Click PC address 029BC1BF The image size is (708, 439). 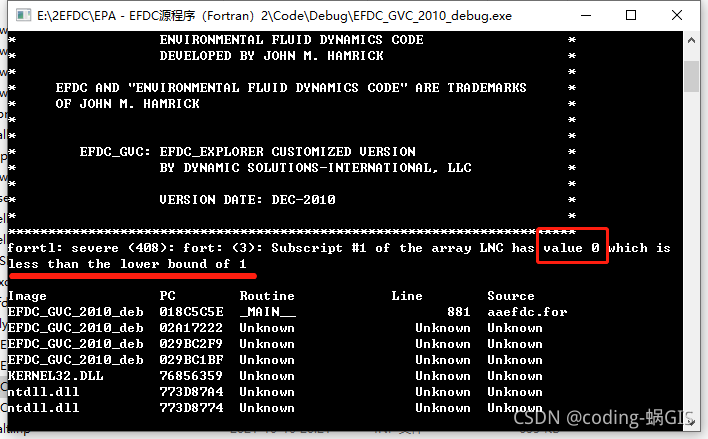tap(191, 360)
